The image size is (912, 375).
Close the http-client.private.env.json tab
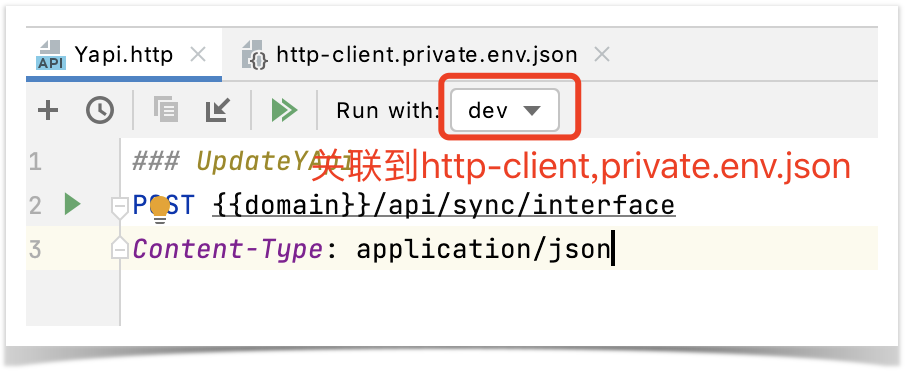(x=602, y=55)
